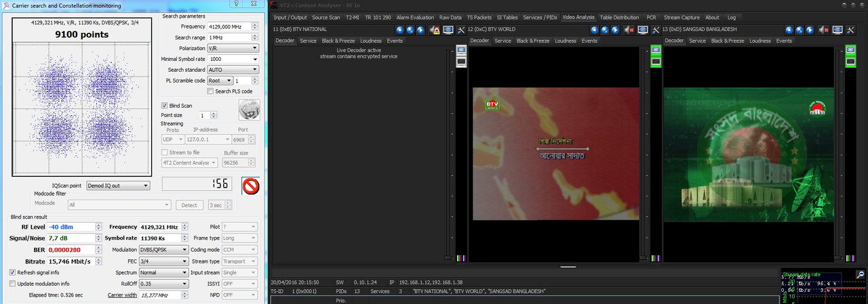Image resolution: width=868 pixels, height=304 pixels.
Task: Click upper display mode icon beside BTV NATIONAL video
Action: [461, 50]
